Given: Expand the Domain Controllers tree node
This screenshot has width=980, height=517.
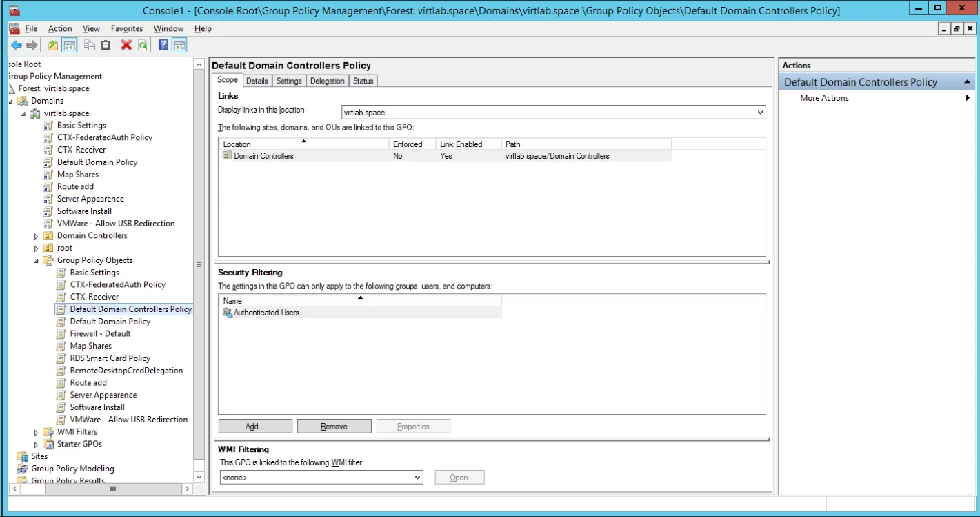Looking at the screenshot, I should (x=37, y=236).
